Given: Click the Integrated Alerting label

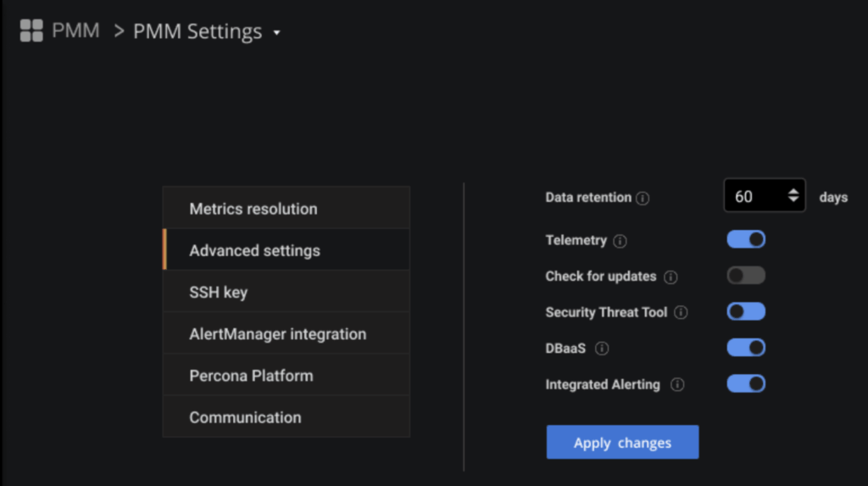Looking at the screenshot, I should coord(603,384).
